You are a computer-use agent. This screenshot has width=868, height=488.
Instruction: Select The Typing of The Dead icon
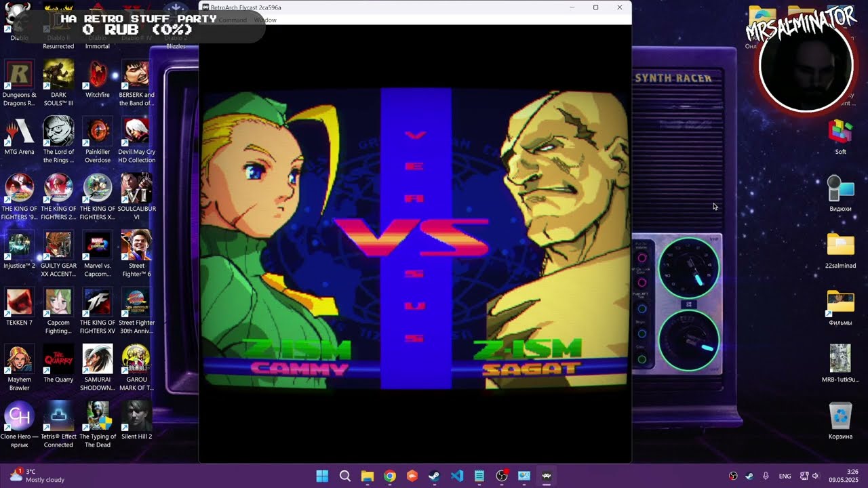(x=98, y=425)
